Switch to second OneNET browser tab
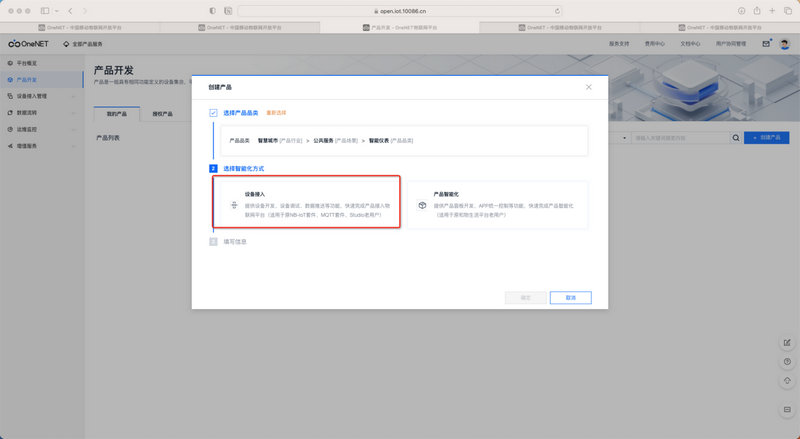The image size is (800, 439). 240,28
